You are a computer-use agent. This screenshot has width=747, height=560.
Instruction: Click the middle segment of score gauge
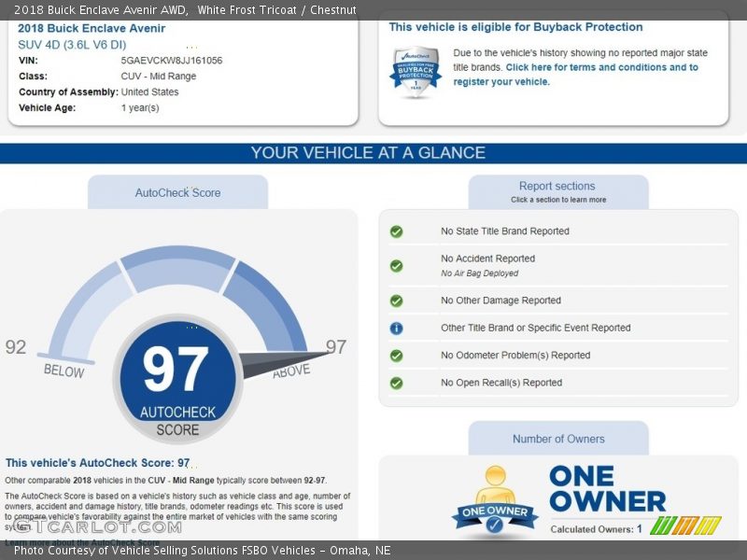[177, 269]
